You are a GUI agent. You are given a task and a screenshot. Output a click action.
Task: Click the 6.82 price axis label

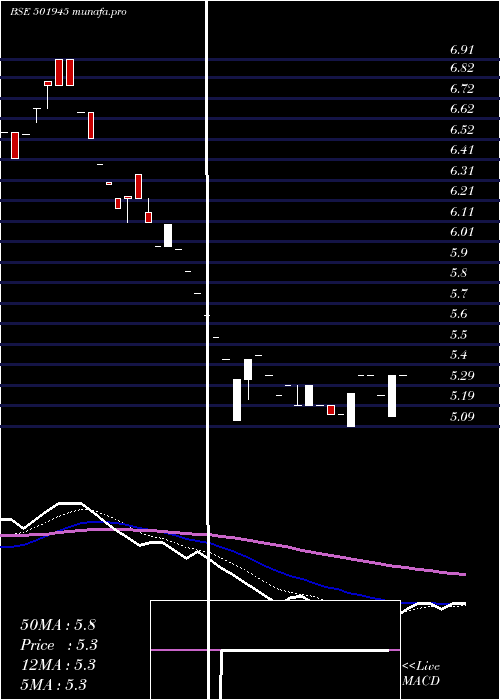(462, 68)
